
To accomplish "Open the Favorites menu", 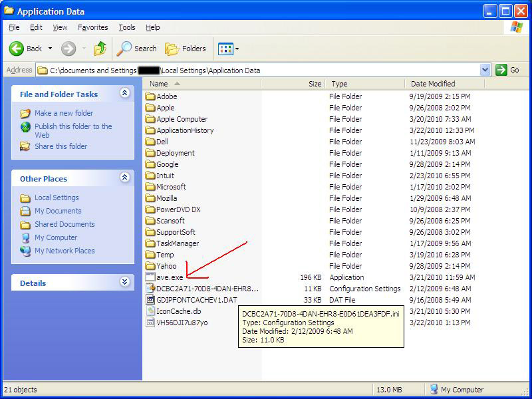I will 93,27.
